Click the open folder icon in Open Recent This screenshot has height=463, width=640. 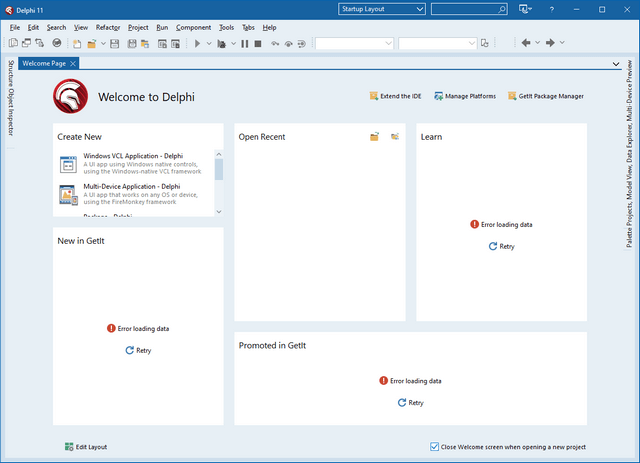coord(375,136)
